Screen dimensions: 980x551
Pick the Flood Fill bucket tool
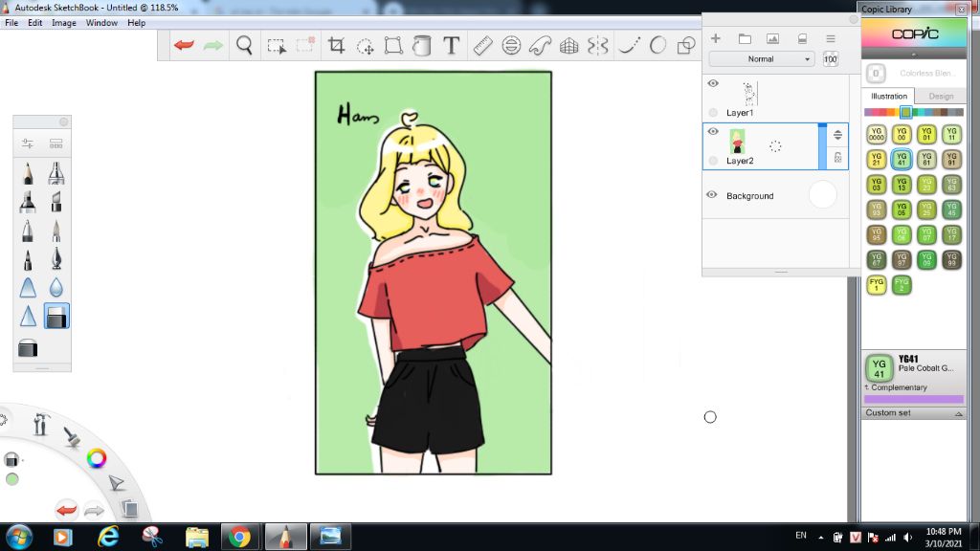tap(422, 46)
